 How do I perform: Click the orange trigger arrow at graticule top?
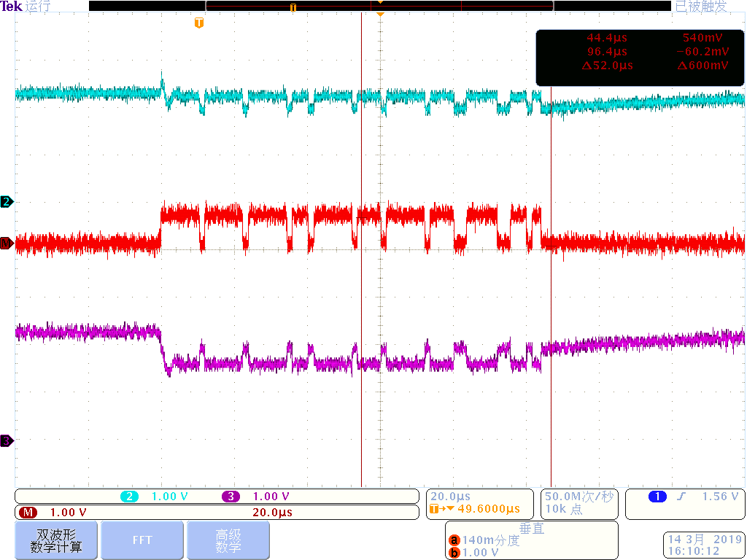pos(379,15)
